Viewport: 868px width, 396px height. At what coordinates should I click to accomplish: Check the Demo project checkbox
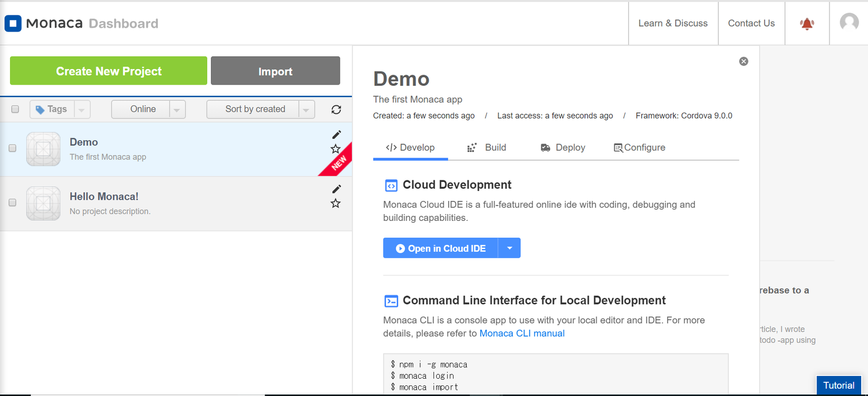tap(13, 148)
